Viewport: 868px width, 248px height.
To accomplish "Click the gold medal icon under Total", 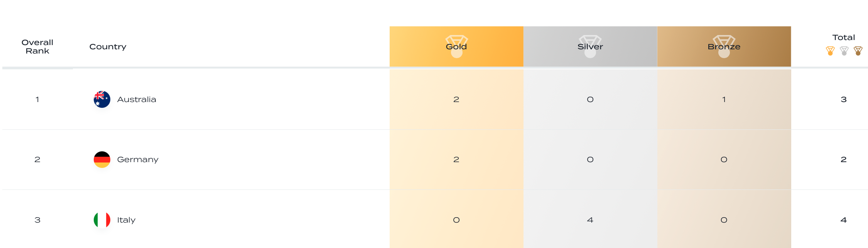I will click(x=830, y=51).
